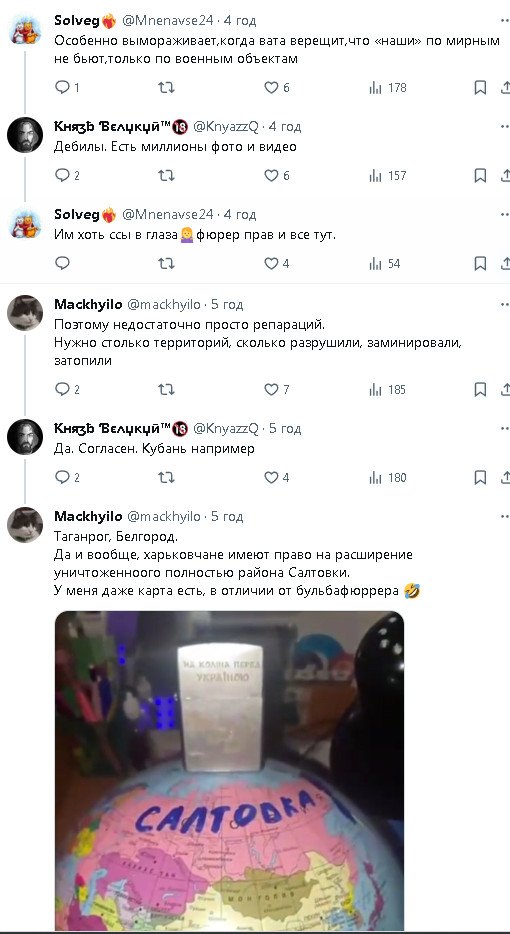510x934 pixels.
Task: Open @mackhyilo handle on репараций tweet
Action: pyautogui.click(x=164, y=304)
